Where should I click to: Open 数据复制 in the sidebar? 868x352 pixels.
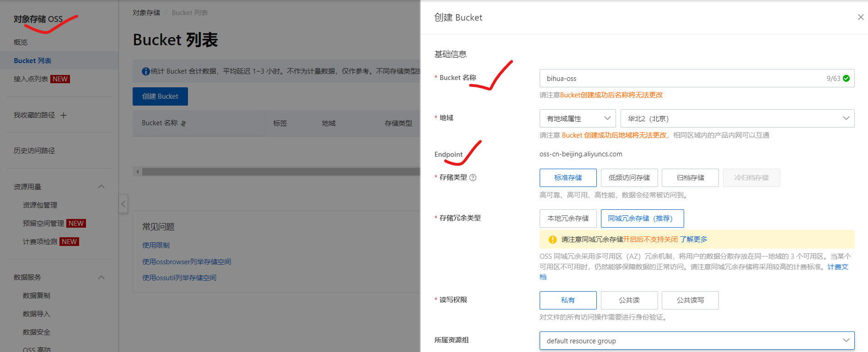coord(37,295)
